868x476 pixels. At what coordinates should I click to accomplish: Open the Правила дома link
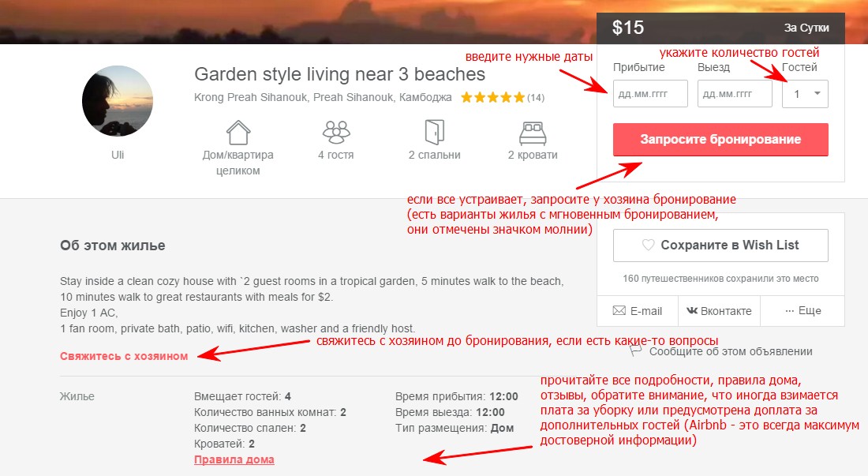234,459
